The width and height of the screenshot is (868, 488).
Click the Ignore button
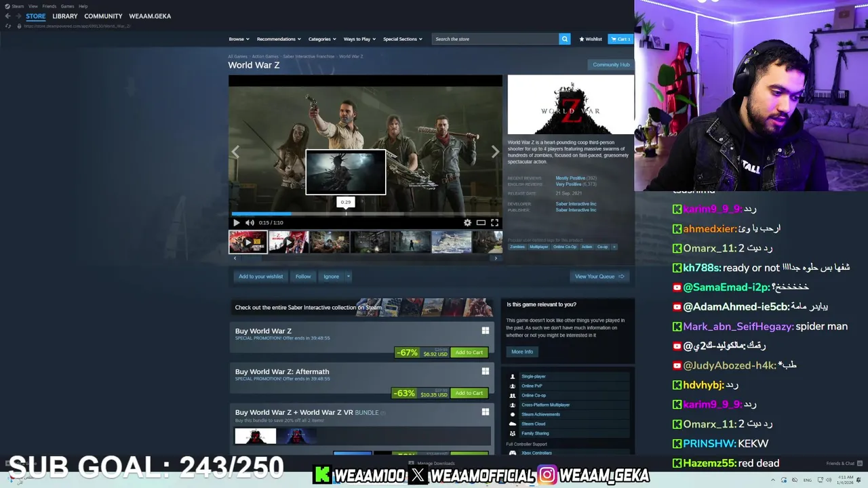click(x=331, y=277)
